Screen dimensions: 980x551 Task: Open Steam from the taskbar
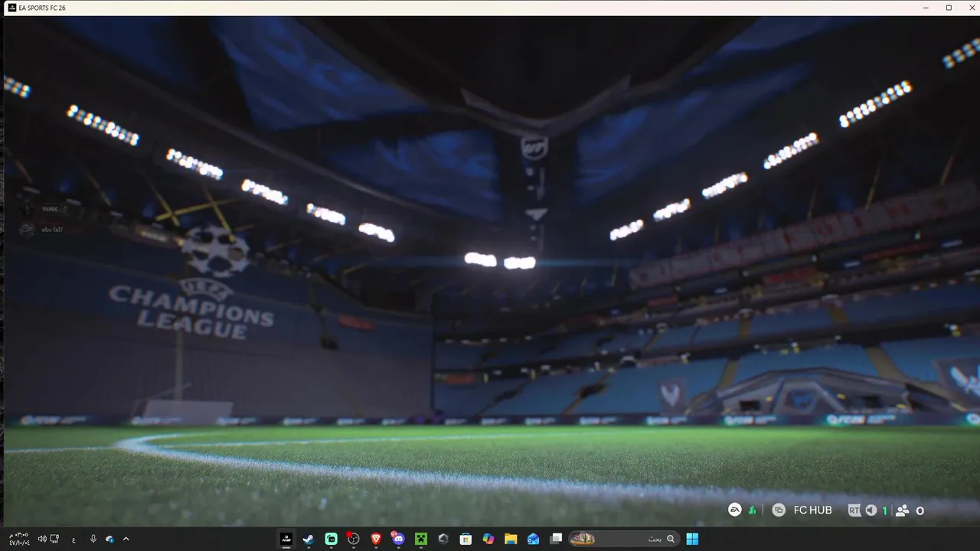coord(308,539)
